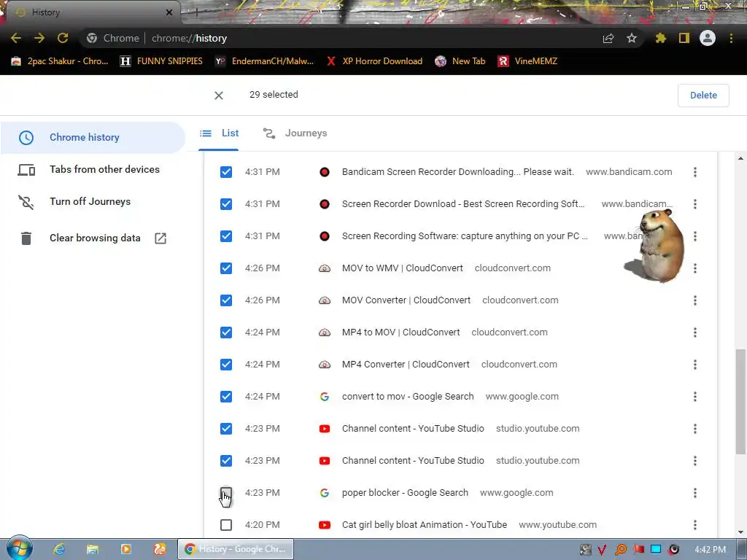Open the VineMEMZ bookmark
The image size is (747, 560).
pyautogui.click(x=527, y=61)
